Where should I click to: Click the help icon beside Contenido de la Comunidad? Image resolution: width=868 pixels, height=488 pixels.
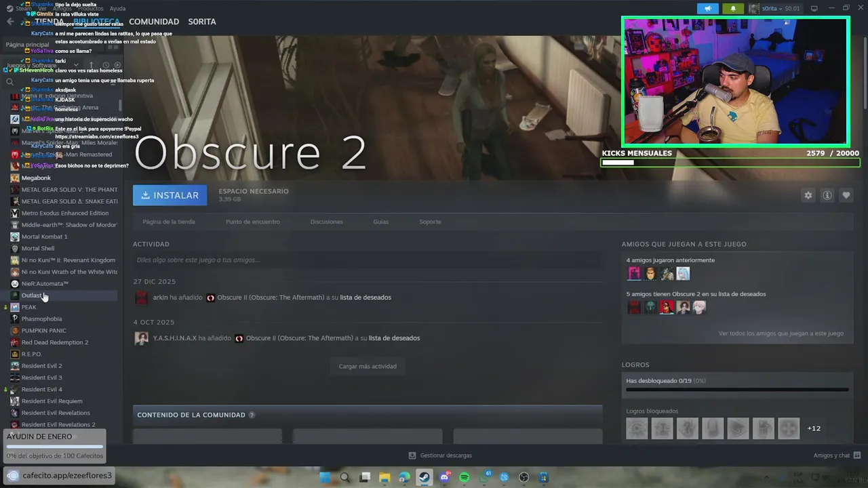[x=252, y=415]
